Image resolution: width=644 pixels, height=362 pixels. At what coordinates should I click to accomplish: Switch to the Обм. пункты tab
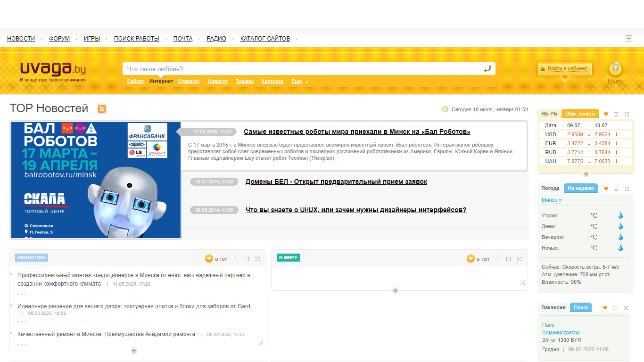coord(580,114)
